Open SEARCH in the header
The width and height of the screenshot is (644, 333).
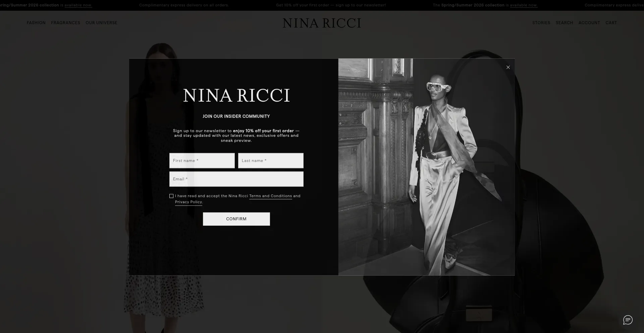pyautogui.click(x=564, y=23)
